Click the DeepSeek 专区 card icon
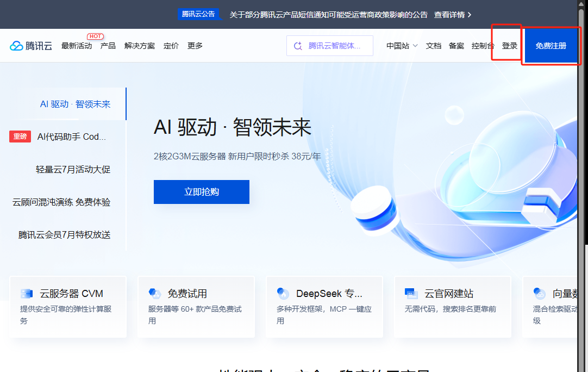This screenshot has width=588, height=372. [x=283, y=294]
